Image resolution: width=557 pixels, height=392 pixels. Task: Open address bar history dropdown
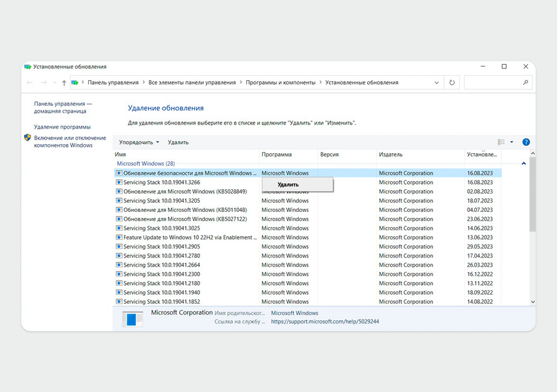(x=436, y=82)
